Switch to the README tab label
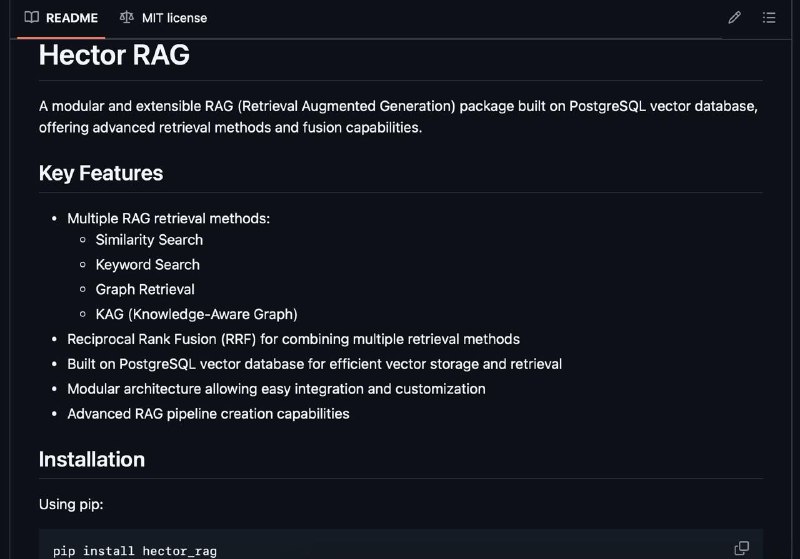Screen dimensions: 800x559 coord(72,18)
